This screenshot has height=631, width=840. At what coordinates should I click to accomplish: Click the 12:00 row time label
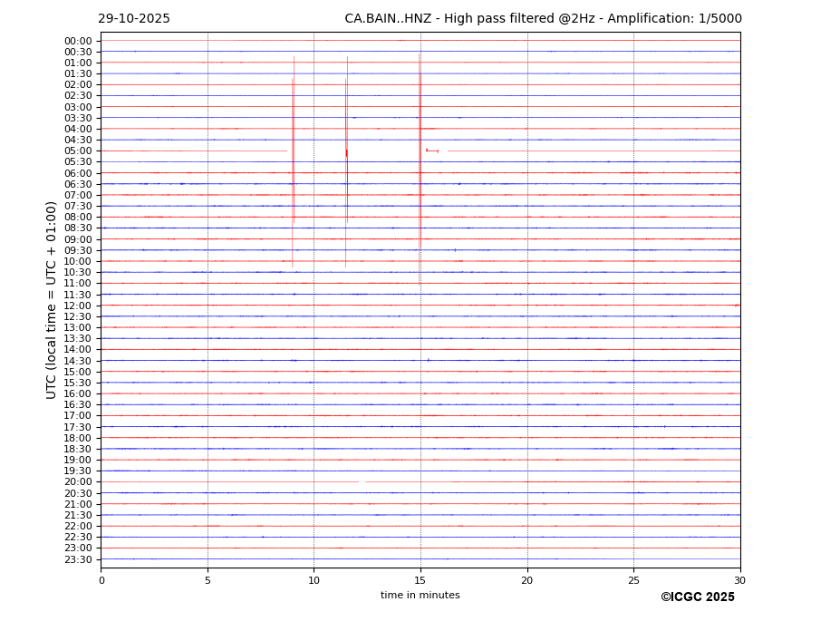pyautogui.click(x=78, y=306)
